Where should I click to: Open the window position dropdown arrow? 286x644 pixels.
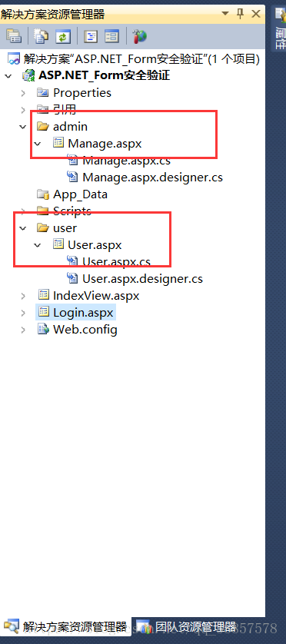(x=225, y=14)
